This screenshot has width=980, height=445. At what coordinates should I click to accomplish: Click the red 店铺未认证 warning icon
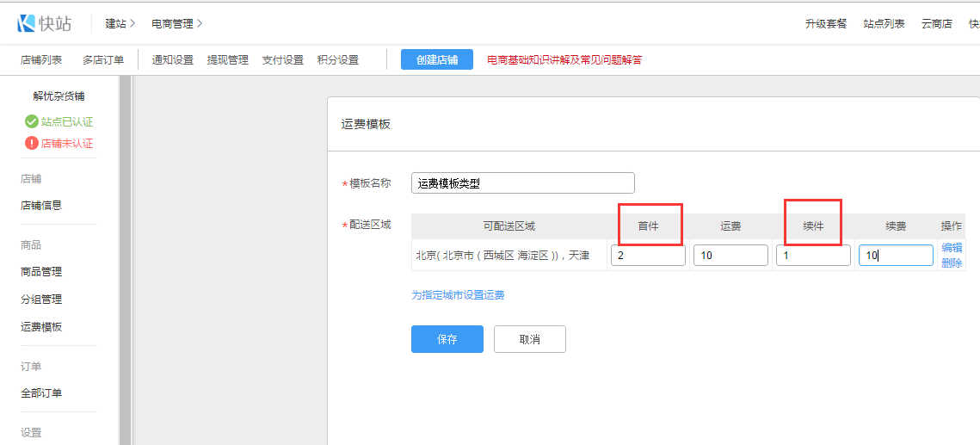[32, 143]
